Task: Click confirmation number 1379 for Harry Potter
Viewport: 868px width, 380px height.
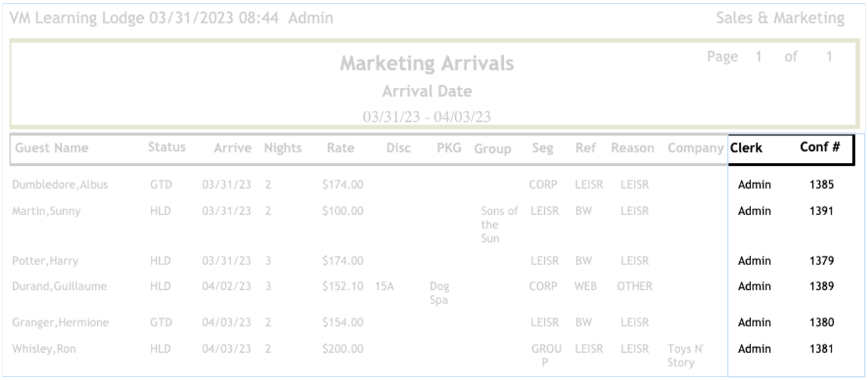Action: (x=821, y=261)
